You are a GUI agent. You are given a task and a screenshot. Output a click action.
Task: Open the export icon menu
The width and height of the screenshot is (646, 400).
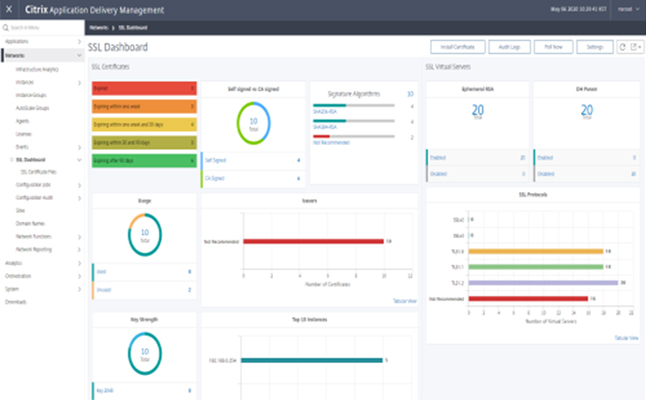[x=634, y=47]
